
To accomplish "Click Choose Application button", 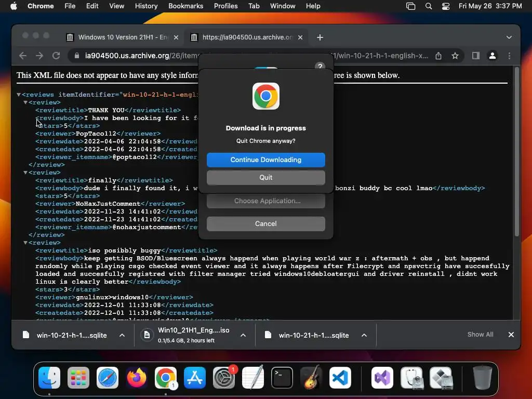I will pyautogui.click(x=265, y=201).
